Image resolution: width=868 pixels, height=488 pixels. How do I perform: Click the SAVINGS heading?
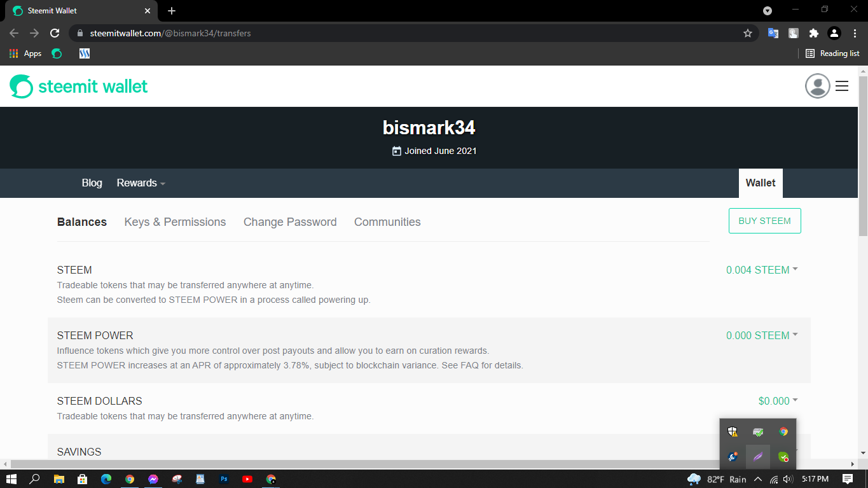coord(79,452)
